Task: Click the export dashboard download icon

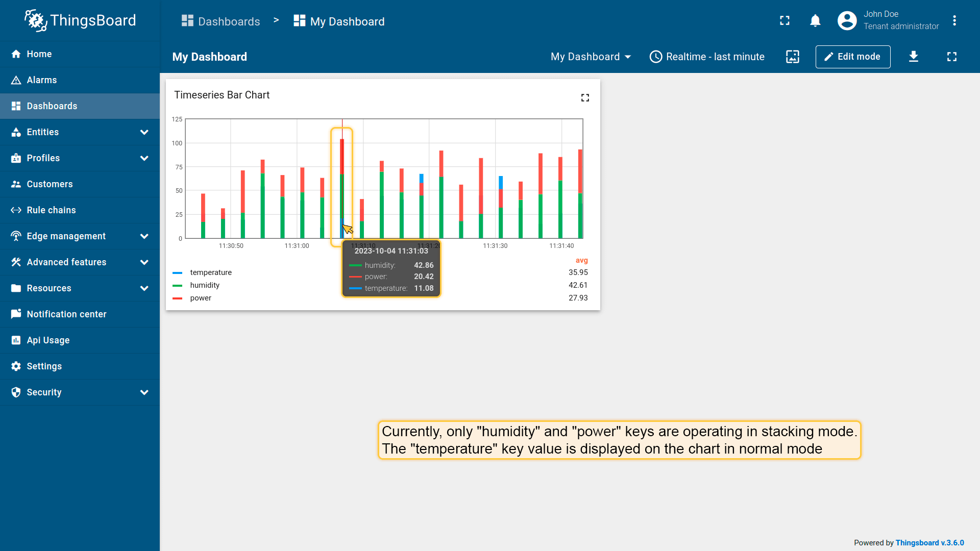Action: (x=913, y=57)
